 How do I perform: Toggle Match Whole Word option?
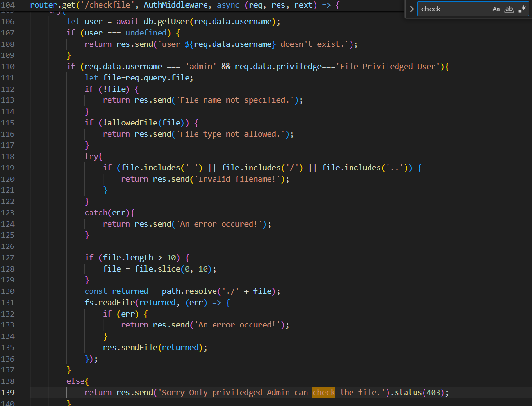(509, 9)
